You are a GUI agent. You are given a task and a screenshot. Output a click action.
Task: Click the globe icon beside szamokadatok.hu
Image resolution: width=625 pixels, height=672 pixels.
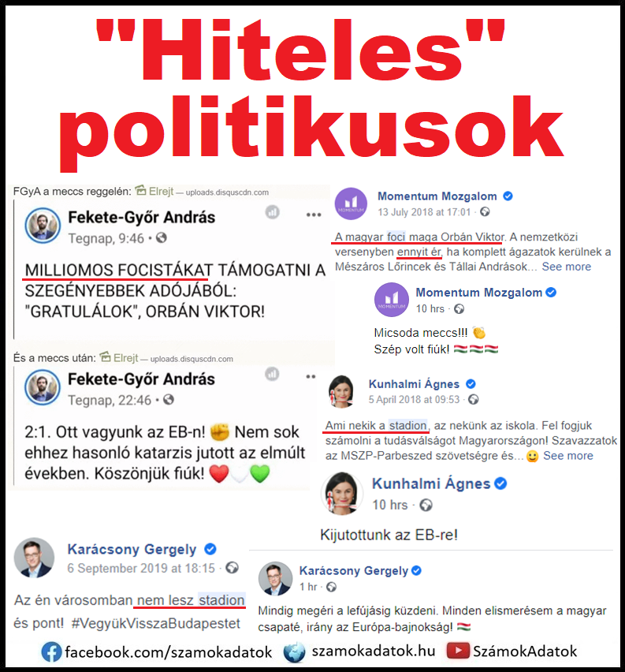[x=295, y=652]
